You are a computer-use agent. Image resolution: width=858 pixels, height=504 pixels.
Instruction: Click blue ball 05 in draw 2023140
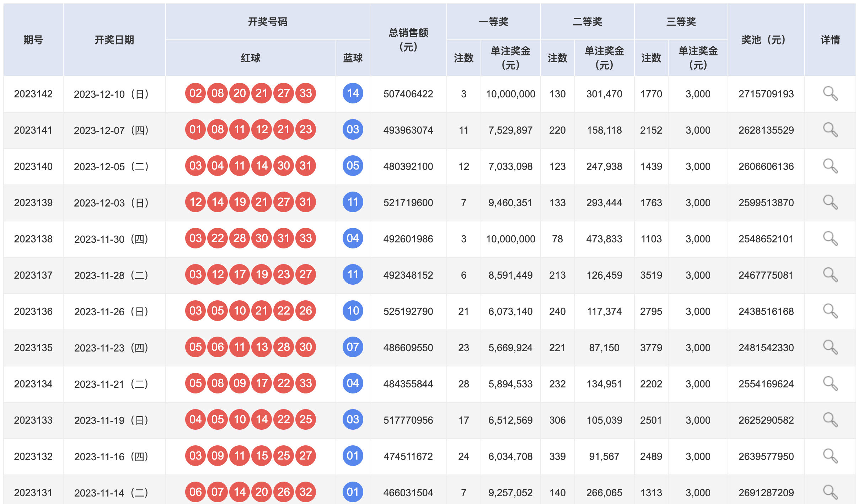click(x=353, y=166)
